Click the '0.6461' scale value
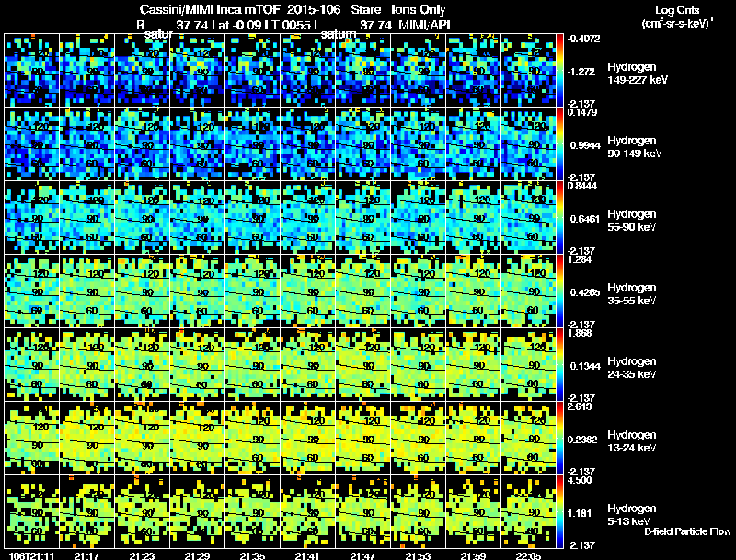Screen dimensions: 736x560 585,219
